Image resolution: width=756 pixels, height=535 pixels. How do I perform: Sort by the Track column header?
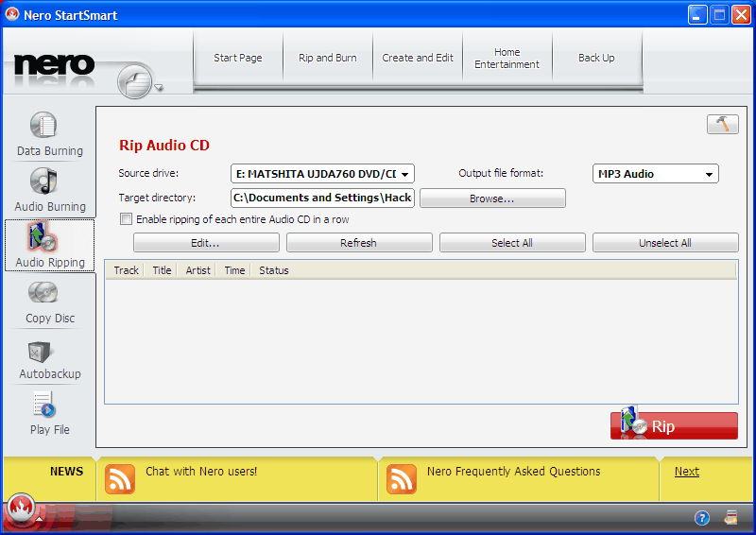(126, 270)
